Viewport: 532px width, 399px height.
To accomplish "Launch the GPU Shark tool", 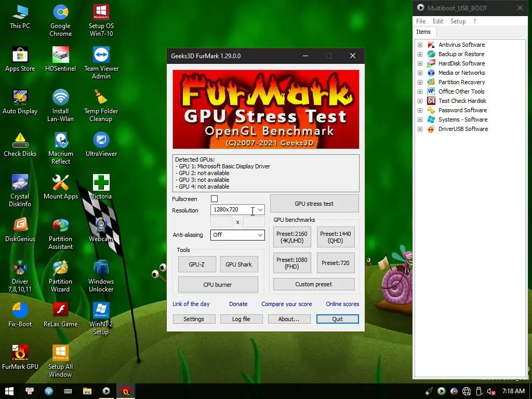I will click(239, 264).
